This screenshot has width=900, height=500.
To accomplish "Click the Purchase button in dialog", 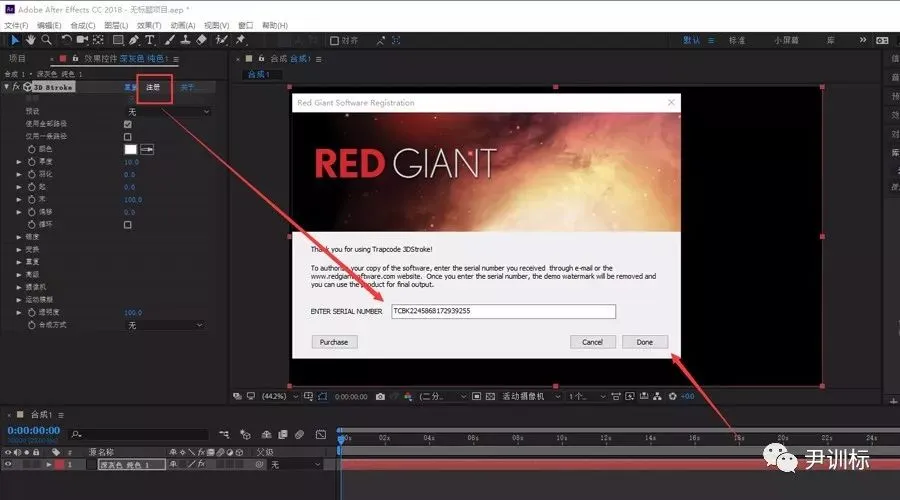I will point(334,342).
